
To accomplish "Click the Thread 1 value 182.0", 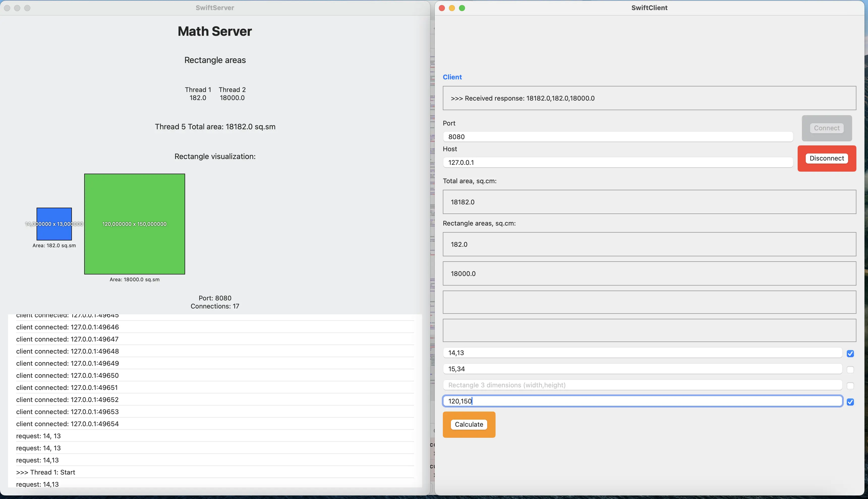I will (x=198, y=98).
